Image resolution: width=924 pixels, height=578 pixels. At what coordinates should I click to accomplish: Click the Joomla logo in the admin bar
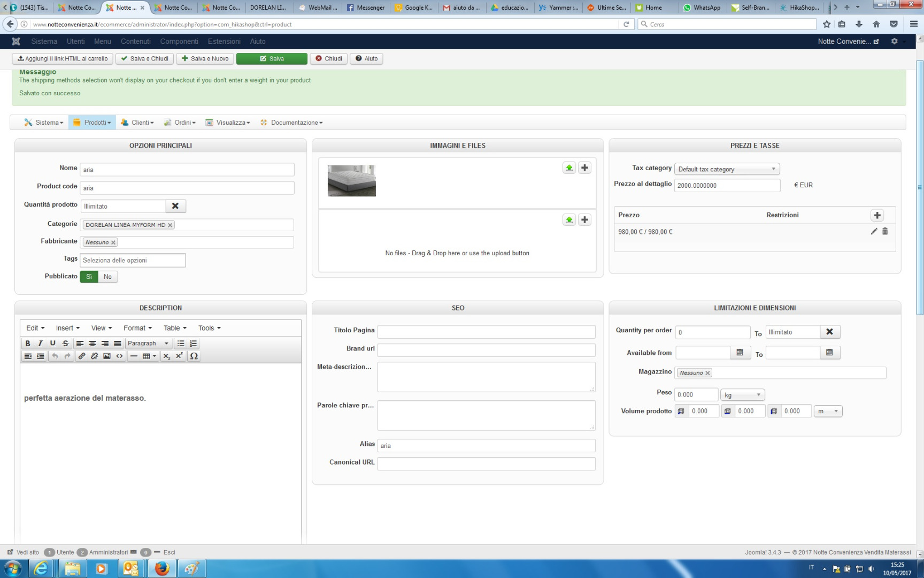[x=16, y=41]
